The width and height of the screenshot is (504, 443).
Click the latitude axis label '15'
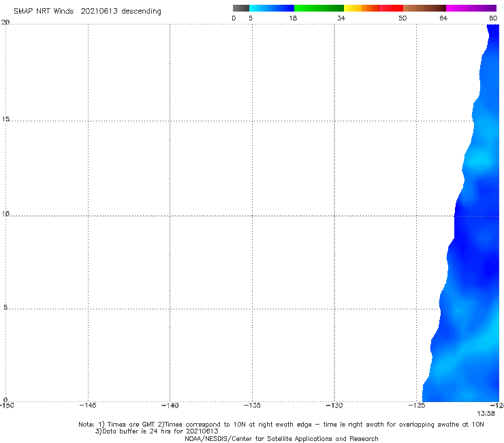click(x=5, y=119)
